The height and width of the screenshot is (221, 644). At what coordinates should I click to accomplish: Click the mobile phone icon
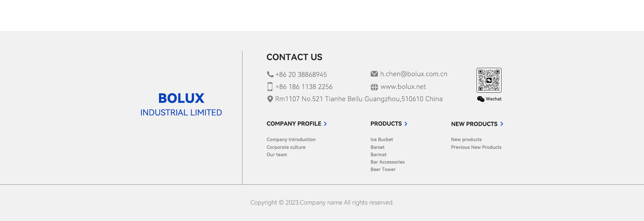click(270, 87)
